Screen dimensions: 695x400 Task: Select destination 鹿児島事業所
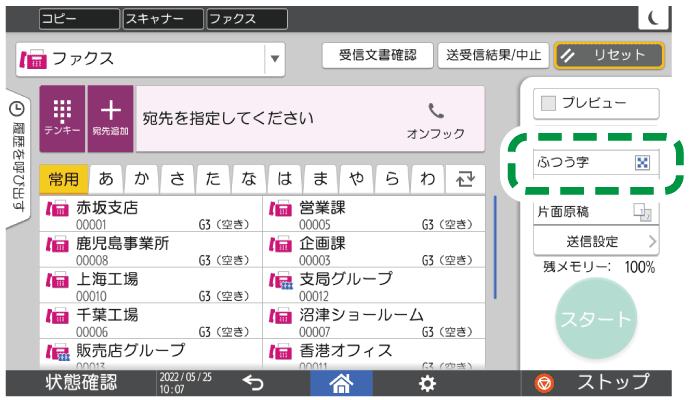pyautogui.click(x=151, y=250)
